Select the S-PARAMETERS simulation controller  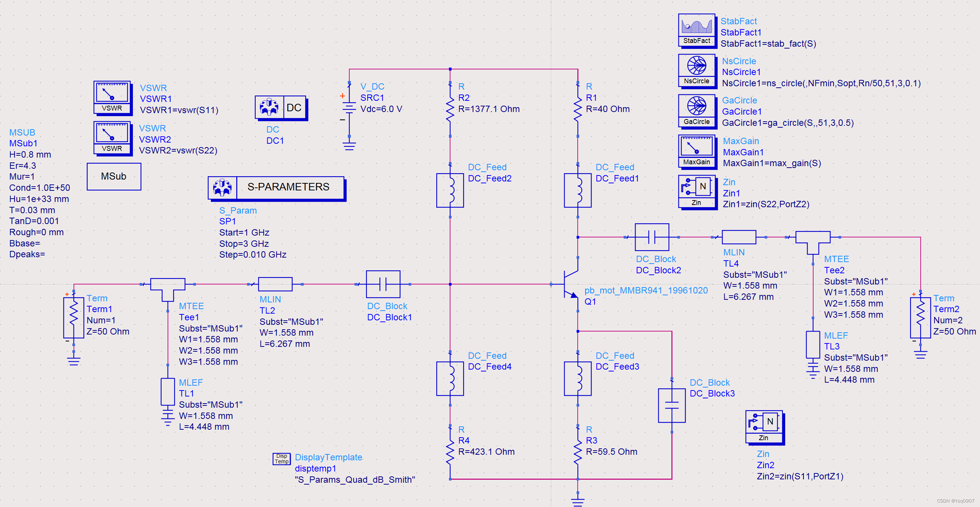click(x=277, y=187)
